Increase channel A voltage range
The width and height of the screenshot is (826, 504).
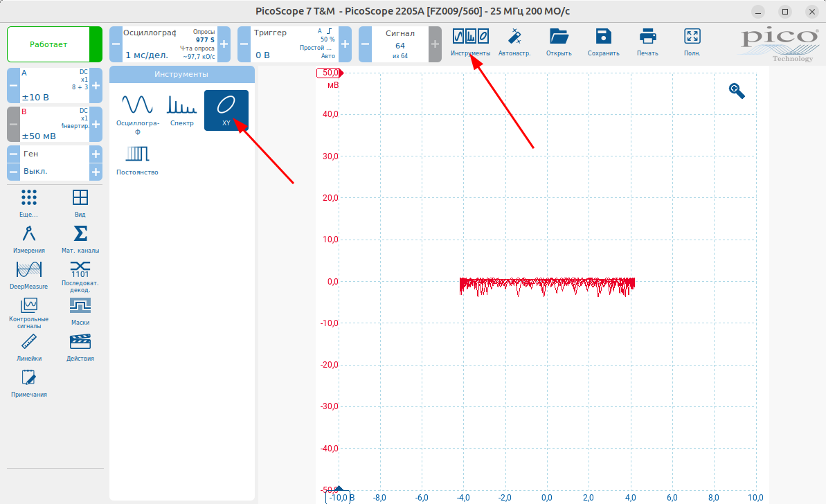(x=96, y=85)
